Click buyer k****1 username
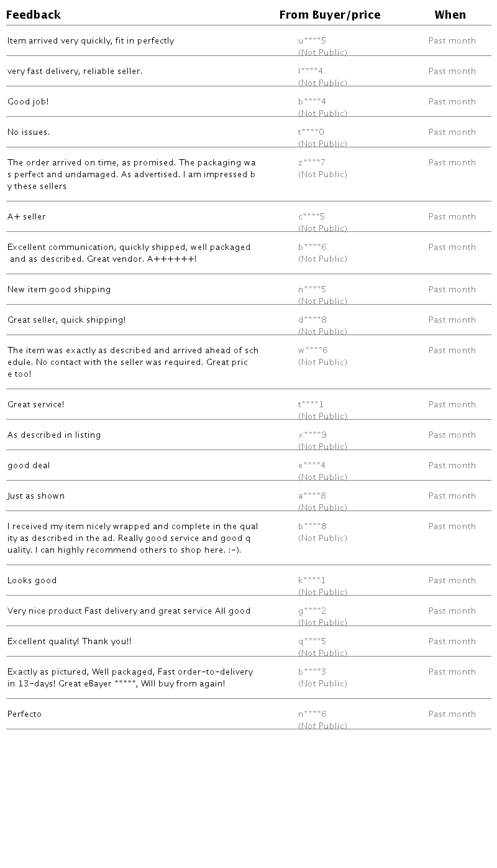Viewport: 497px width, 868px height. pos(312,581)
